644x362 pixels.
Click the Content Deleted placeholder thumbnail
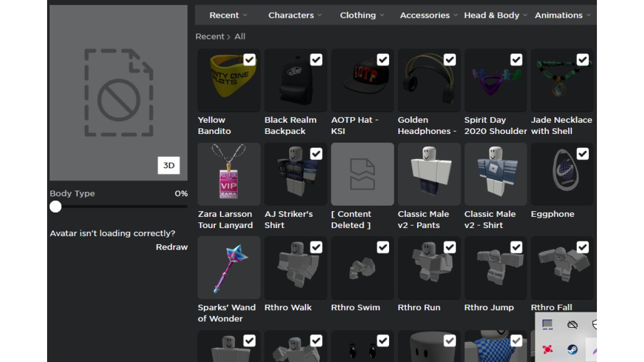tap(362, 174)
